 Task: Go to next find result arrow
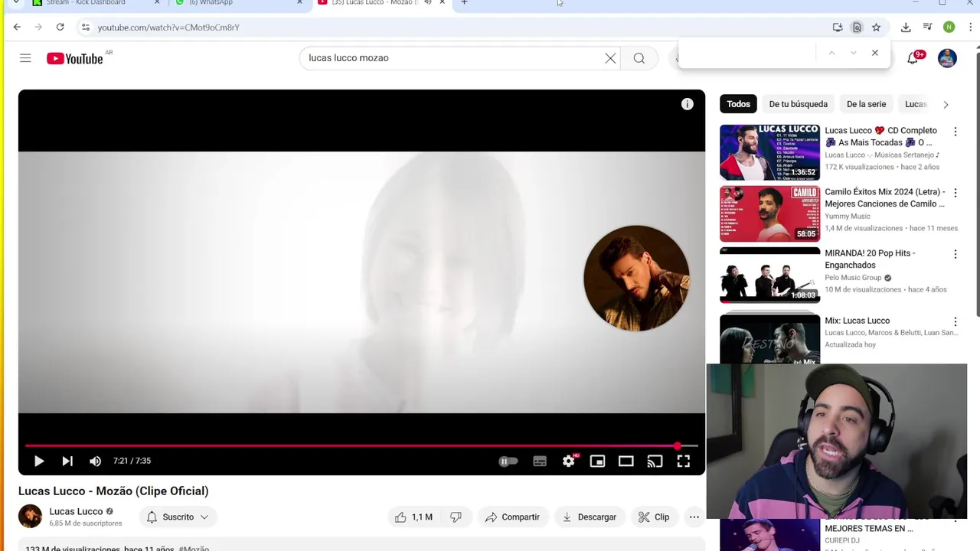[x=853, y=53]
